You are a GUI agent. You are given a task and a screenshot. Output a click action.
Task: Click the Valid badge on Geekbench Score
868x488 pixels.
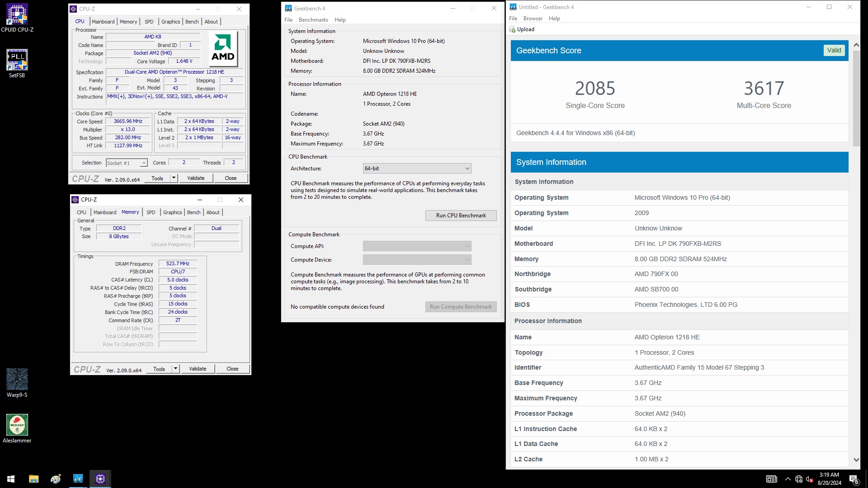(834, 50)
